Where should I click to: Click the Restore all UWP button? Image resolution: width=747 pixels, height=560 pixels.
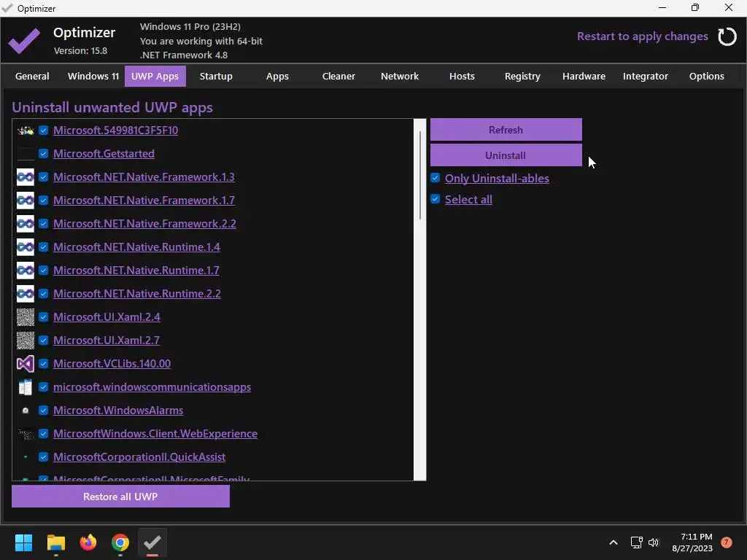120,497
